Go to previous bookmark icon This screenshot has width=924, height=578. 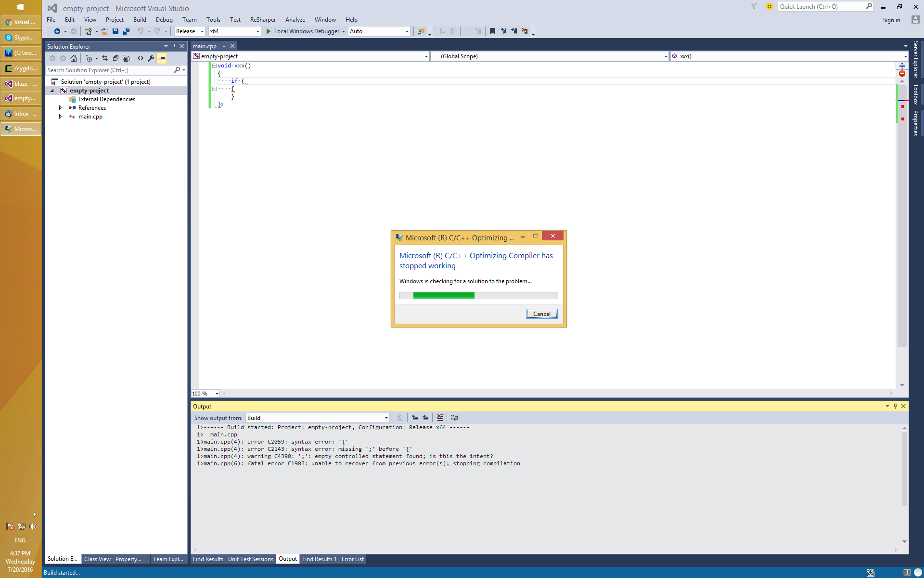coord(503,31)
